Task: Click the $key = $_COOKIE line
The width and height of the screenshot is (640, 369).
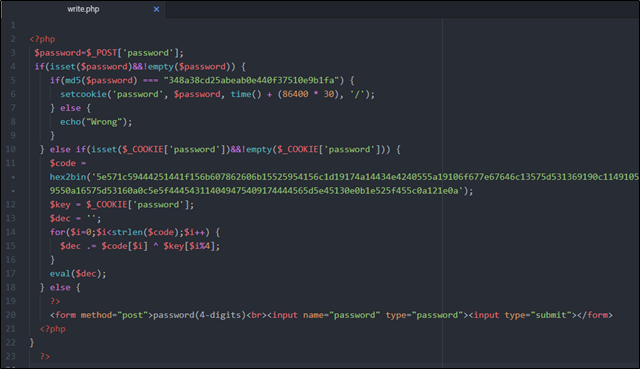Action: pyautogui.click(x=122, y=205)
